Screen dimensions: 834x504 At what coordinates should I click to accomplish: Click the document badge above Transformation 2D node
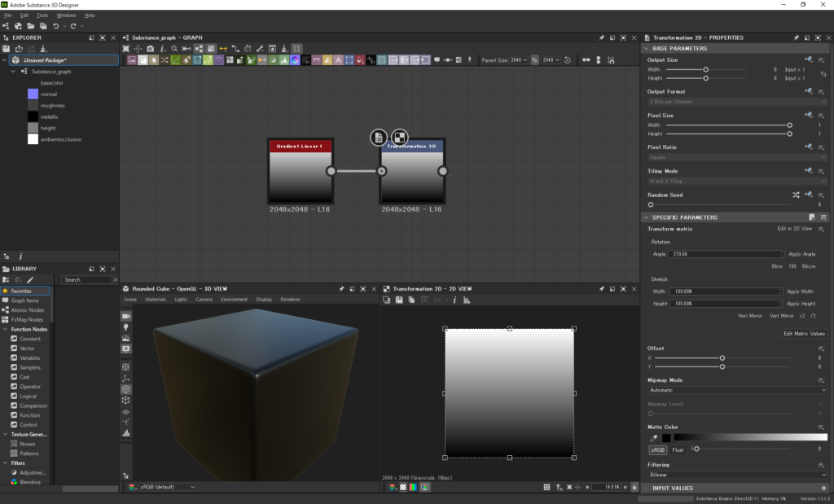click(x=379, y=138)
